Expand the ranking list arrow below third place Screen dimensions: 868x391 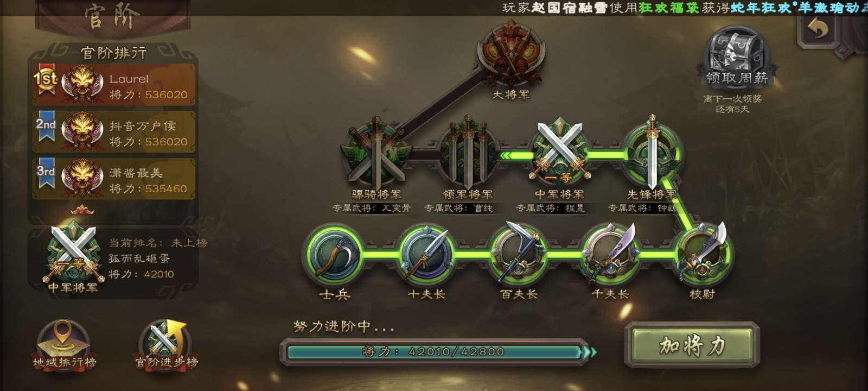pos(81,210)
